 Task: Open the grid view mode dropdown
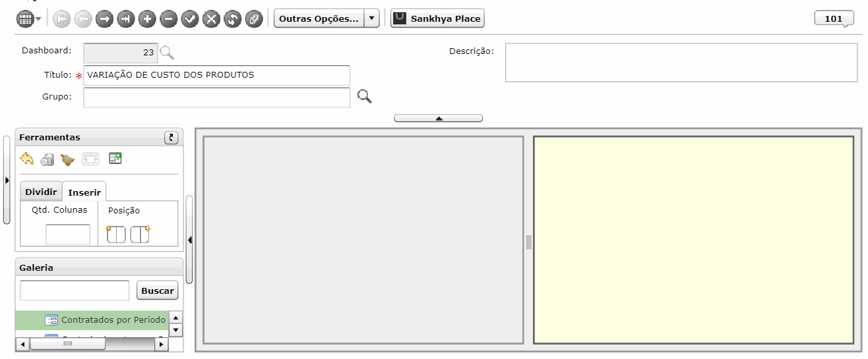(x=29, y=19)
